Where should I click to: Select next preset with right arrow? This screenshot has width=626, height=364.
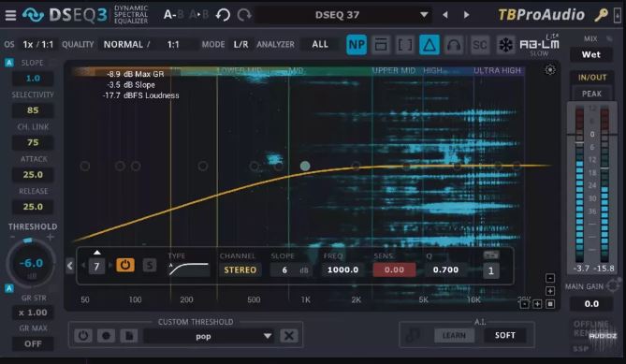(x=466, y=15)
